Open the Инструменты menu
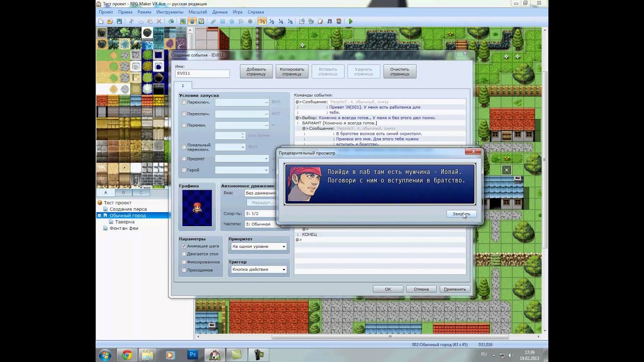Screen dimensions: 644x362 [170, 12]
